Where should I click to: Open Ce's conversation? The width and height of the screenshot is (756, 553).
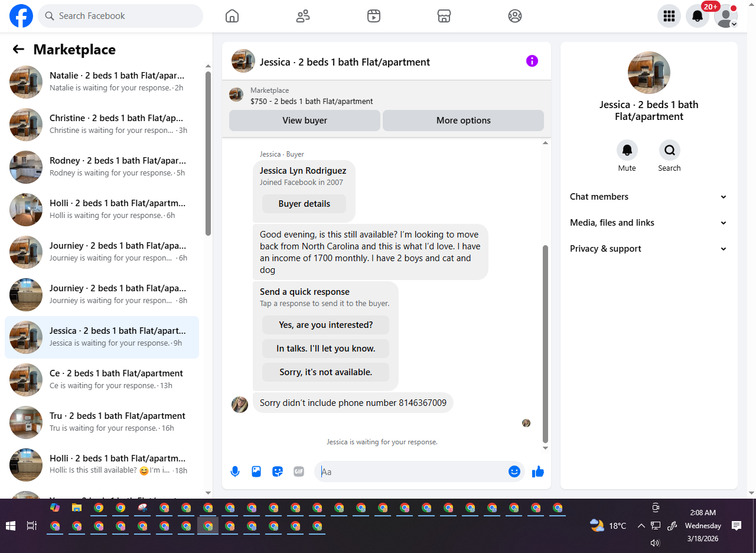pos(102,380)
